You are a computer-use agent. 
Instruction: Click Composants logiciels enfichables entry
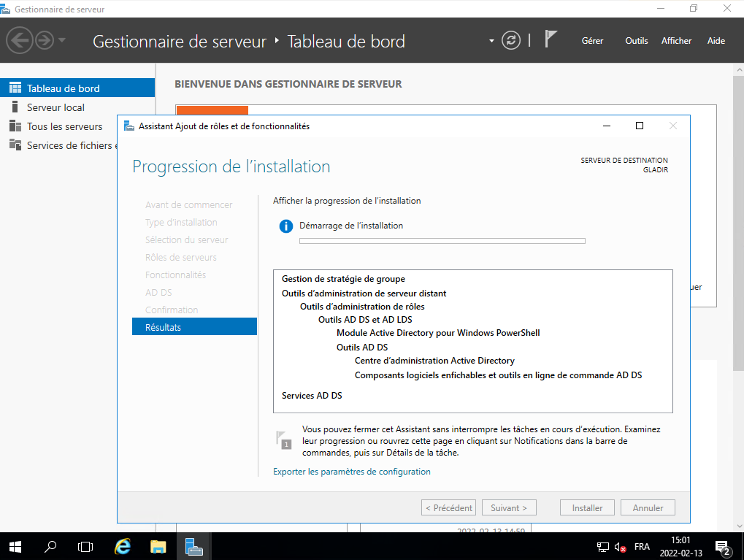(498, 375)
